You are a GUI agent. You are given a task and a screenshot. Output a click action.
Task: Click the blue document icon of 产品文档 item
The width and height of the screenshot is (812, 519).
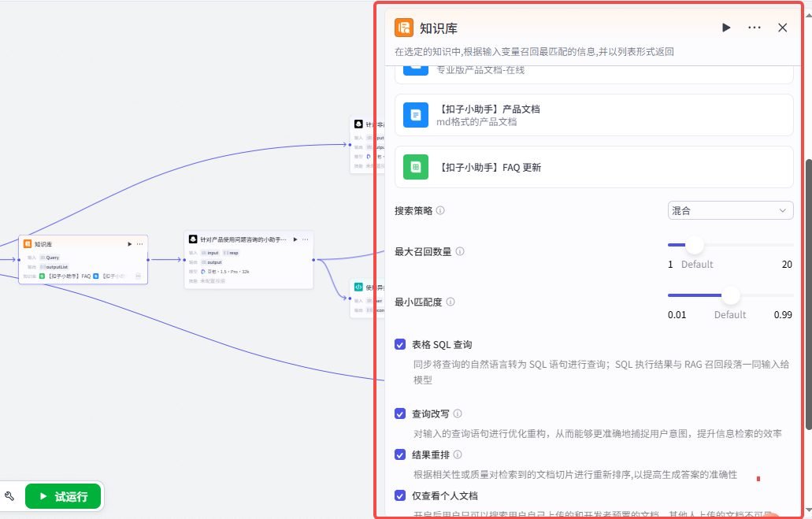(415, 115)
